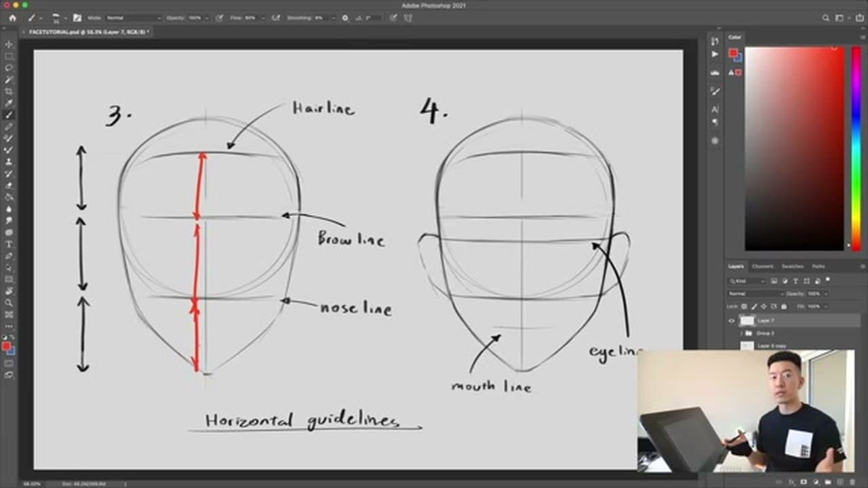
Task: Select the Lasso tool
Action: tap(9, 67)
